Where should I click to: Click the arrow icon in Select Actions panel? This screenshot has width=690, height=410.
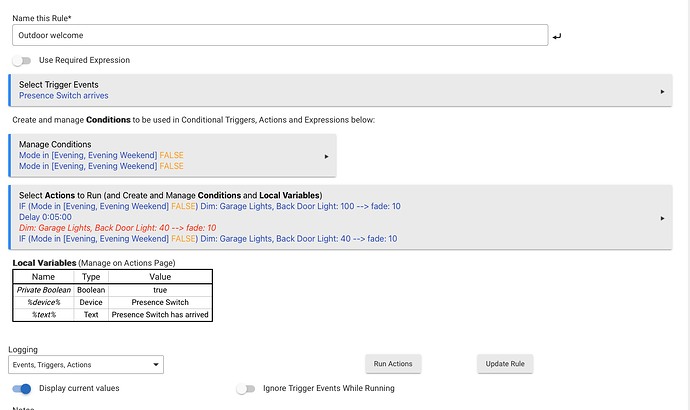coord(663,218)
